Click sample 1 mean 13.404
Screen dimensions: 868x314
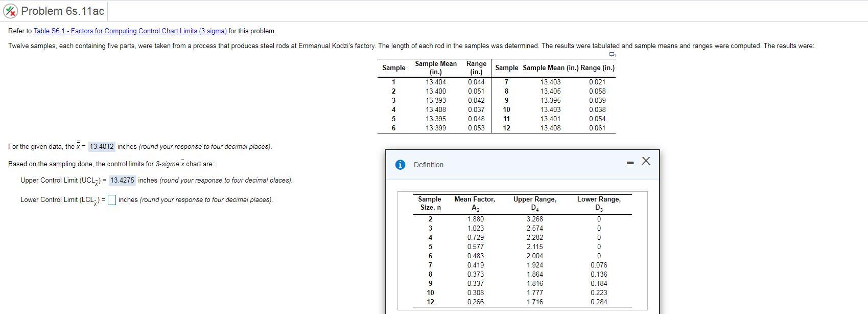point(436,82)
